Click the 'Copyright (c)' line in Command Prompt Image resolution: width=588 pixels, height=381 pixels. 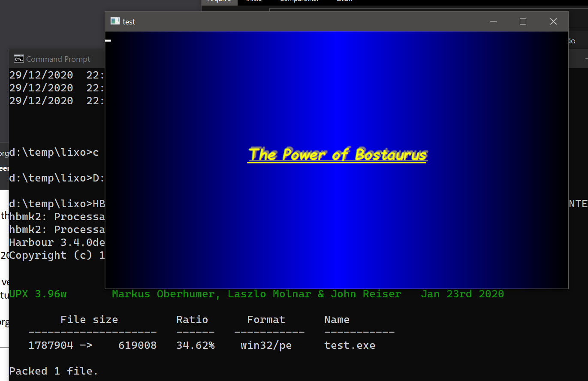pyautogui.click(x=57, y=255)
